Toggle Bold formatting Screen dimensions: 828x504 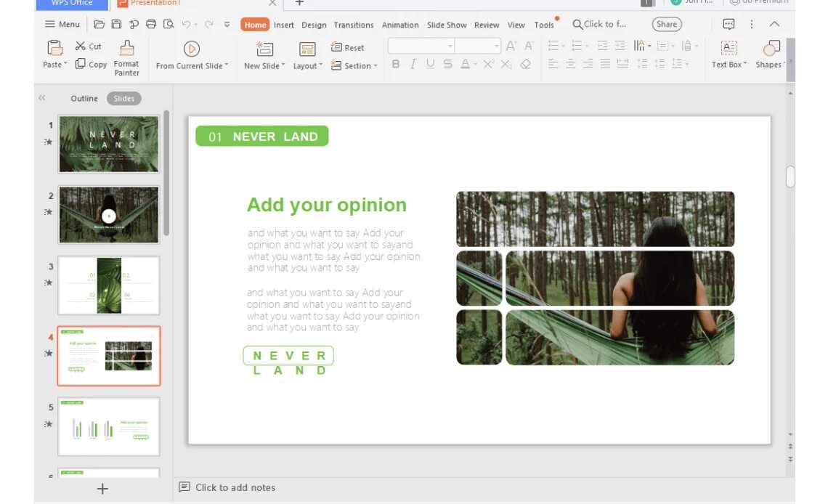point(396,64)
